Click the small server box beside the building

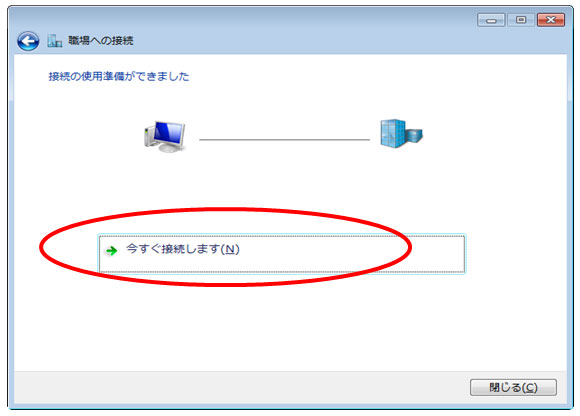(x=414, y=136)
